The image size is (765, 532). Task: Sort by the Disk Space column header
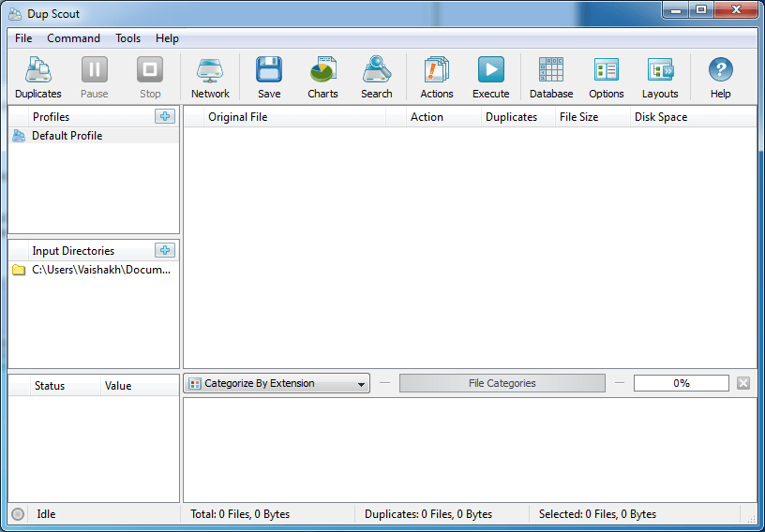click(693, 117)
